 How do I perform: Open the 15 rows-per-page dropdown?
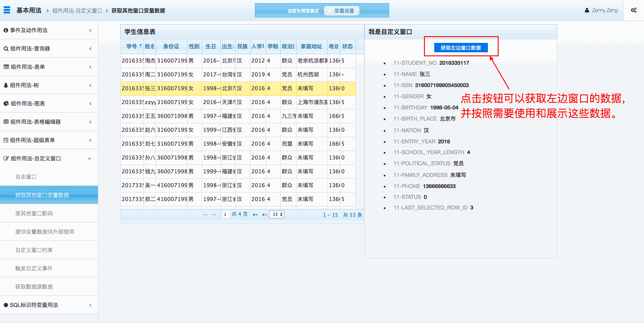point(277,214)
